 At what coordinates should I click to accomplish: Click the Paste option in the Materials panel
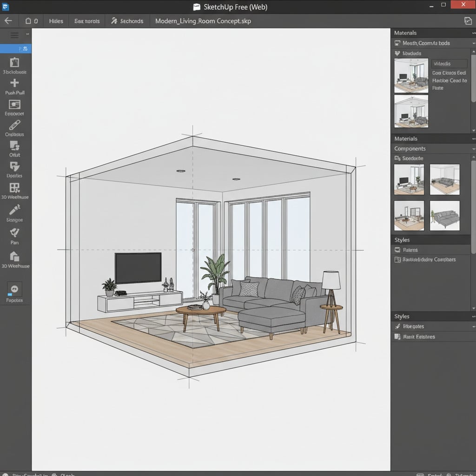coord(437,88)
